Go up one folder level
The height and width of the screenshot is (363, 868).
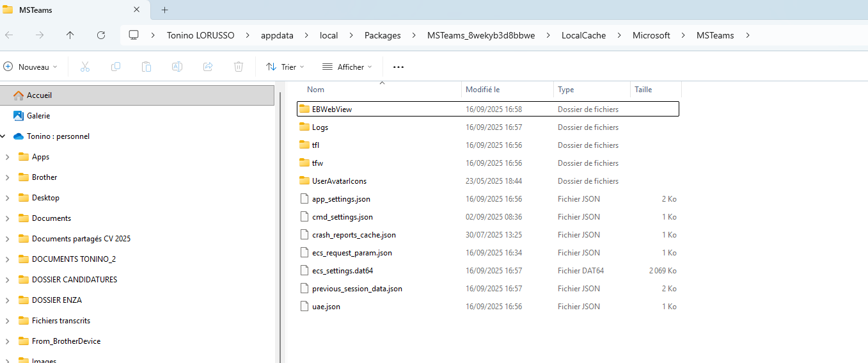(x=70, y=35)
